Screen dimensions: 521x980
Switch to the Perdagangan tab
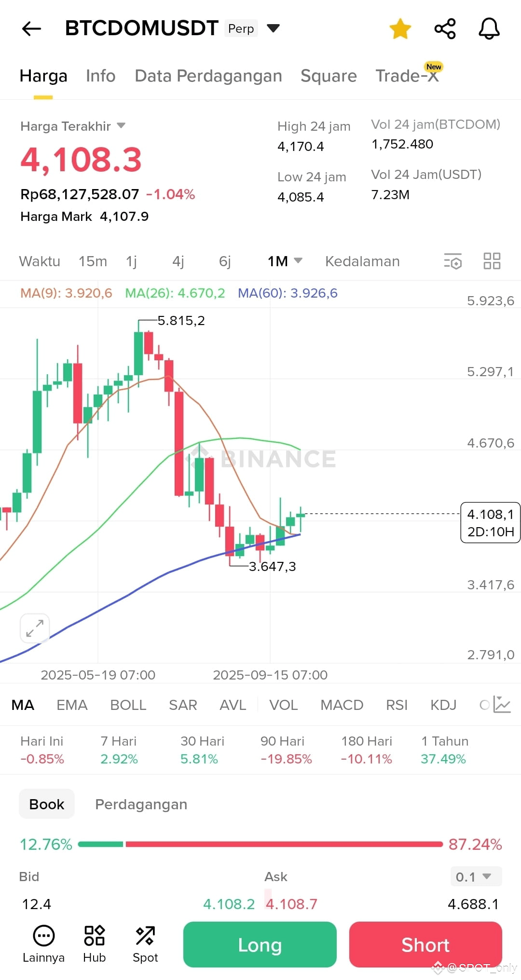[141, 804]
